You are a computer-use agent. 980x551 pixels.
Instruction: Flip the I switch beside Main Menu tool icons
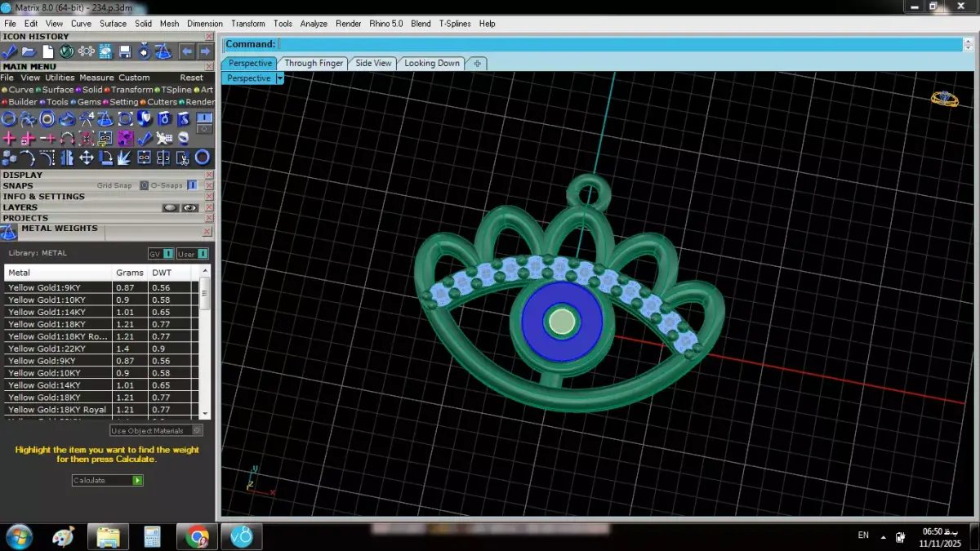pyautogui.click(x=204, y=118)
